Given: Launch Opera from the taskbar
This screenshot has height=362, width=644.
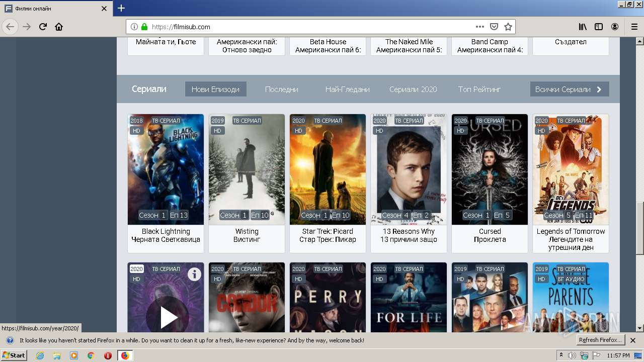Looking at the screenshot, I should point(108,355).
